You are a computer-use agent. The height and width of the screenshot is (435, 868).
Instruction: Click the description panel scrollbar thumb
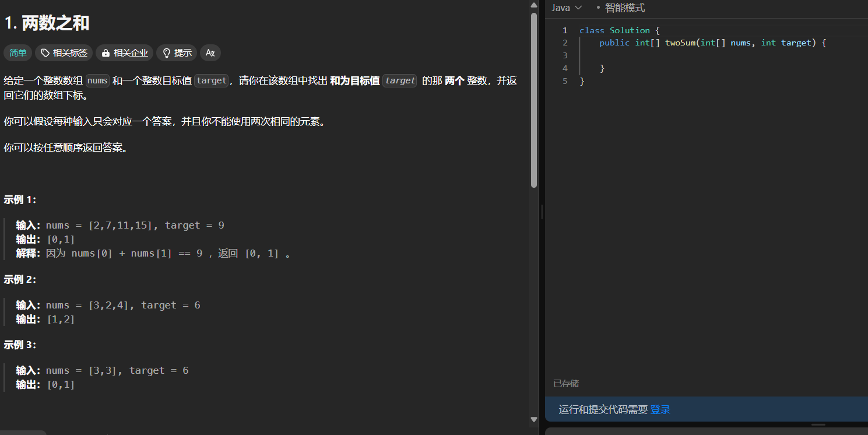533,100
